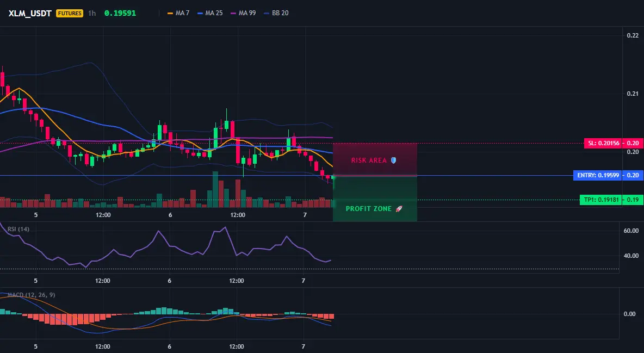644x353 pixels.
Task: Click the PROFIT ZONE label
Action: click(368, 209)
